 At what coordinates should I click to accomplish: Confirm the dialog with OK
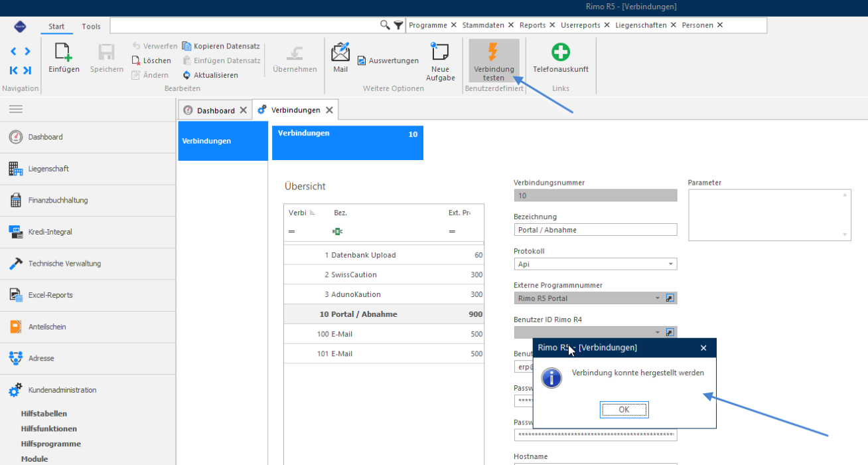point(624,410)
